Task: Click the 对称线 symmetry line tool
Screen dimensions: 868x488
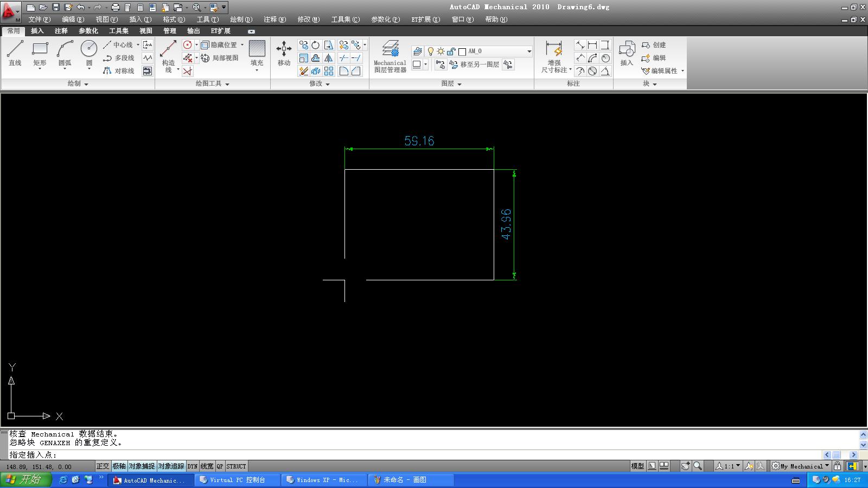Action: point(118,71)
